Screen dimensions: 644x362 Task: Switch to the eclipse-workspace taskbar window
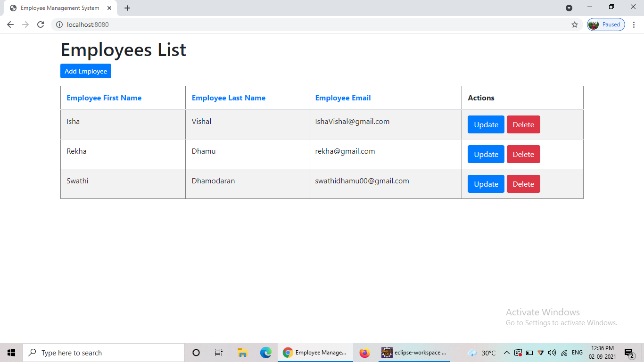pos(414,353)
